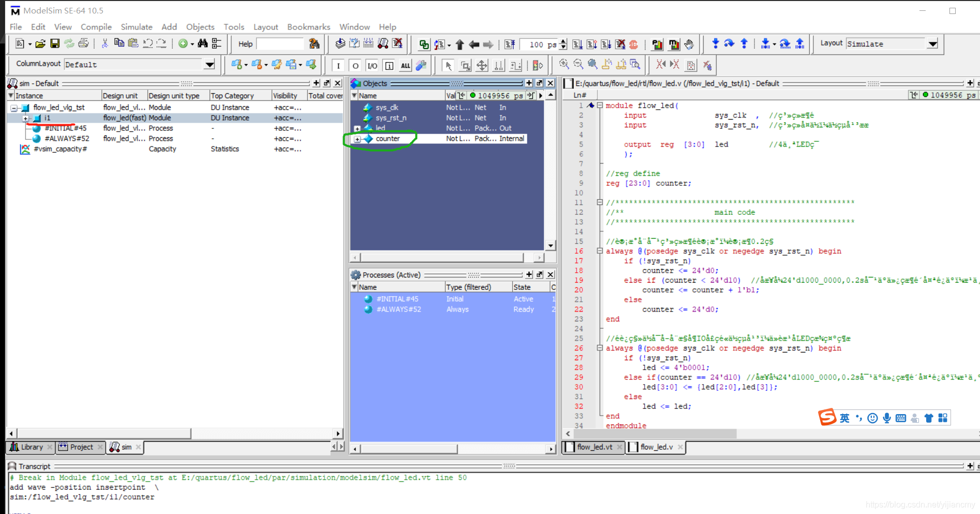
Task: Save using the floppy disk toolbar icon
Action: click(x=54, y=44)
